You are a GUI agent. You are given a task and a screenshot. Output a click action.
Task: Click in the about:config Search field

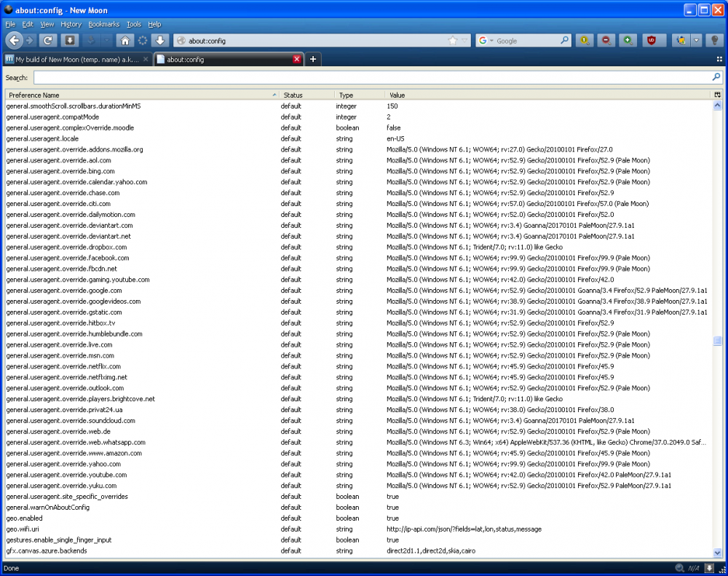[371, 77]
